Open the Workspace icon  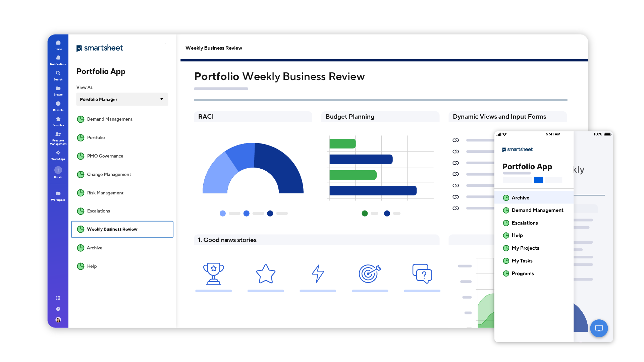pos(58,193)
